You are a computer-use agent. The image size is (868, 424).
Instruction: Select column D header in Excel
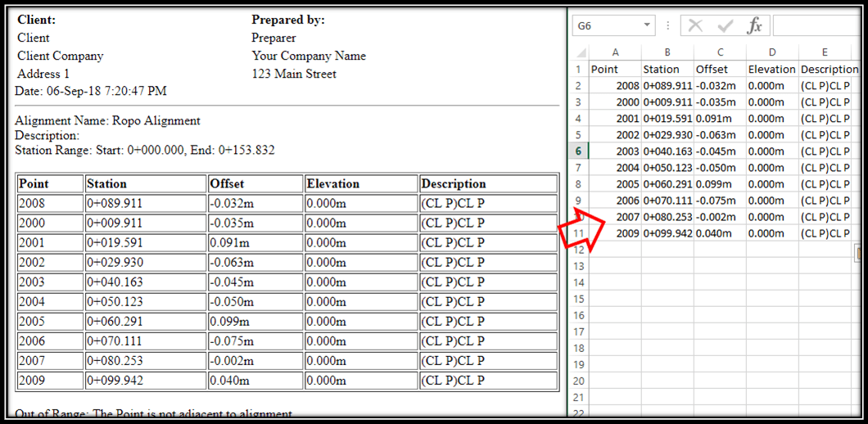772,52
